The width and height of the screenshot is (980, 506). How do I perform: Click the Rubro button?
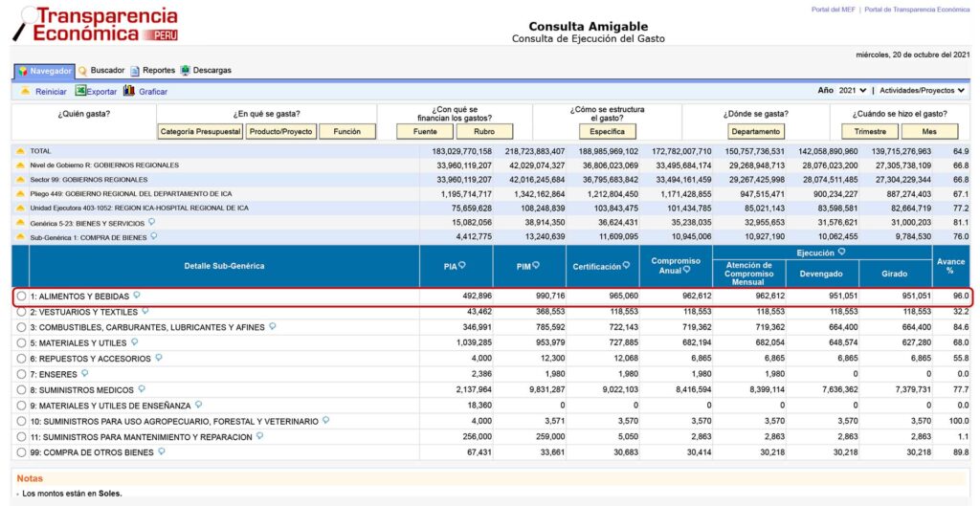click(x=484, y=132)
